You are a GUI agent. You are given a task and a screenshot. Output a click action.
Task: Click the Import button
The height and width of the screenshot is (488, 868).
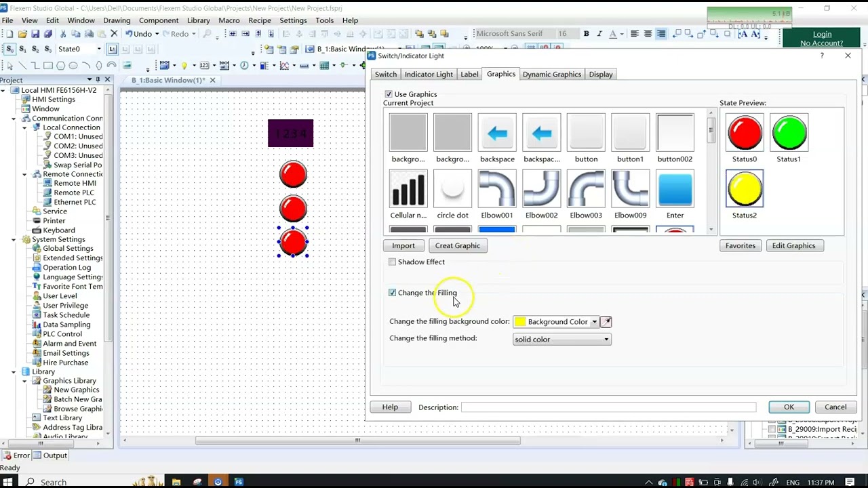(403, 246)
